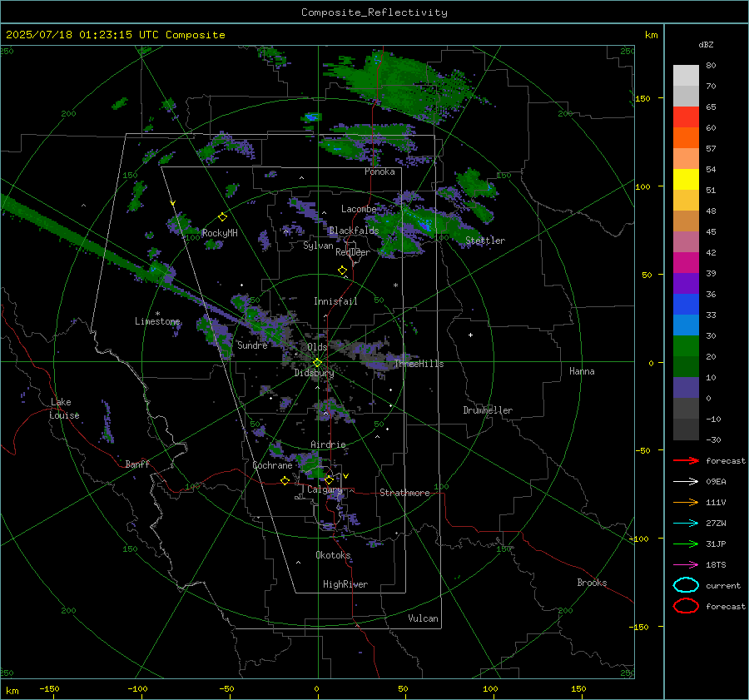The height and width of the screenshot is (700, 749).
Task: Click the red forecast ellipse legend icon
Action: 686,606
